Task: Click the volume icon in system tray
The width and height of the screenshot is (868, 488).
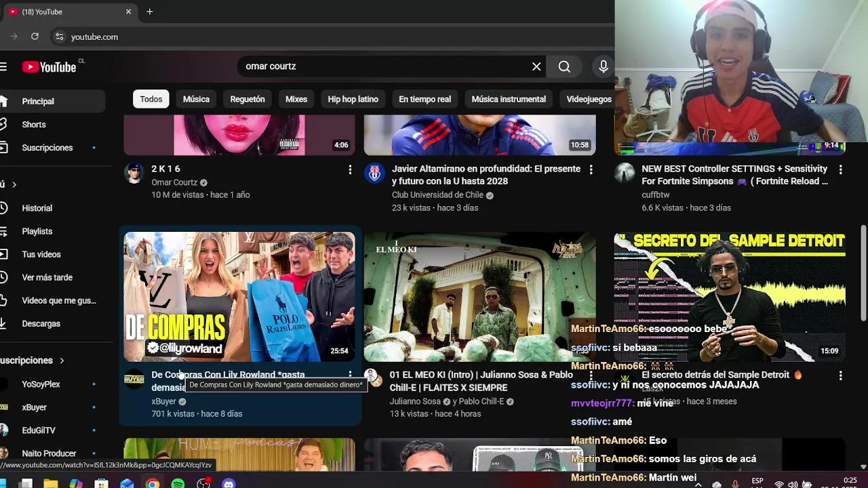Action: pyautogui.click(x=793, y=484)
